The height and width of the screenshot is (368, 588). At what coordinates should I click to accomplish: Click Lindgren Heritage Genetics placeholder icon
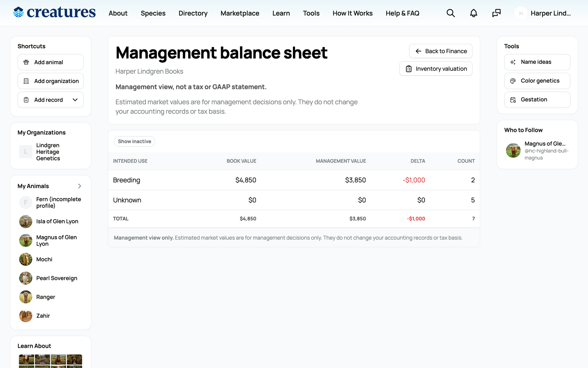point(26,152)
